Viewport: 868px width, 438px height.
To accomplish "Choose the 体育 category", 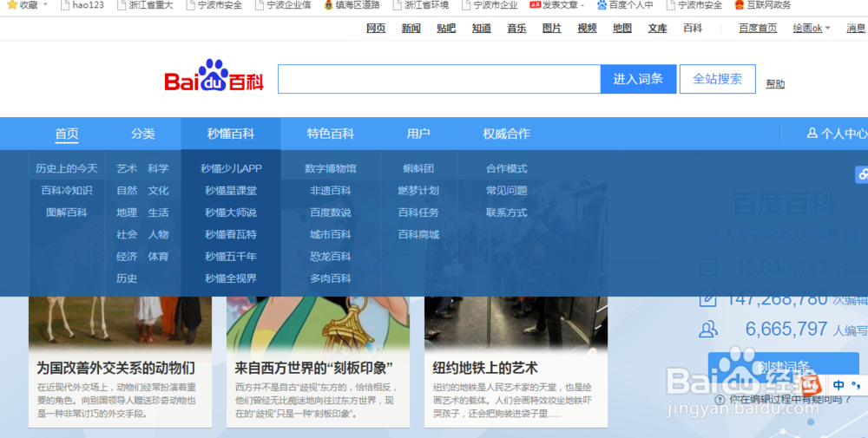I will pyautogui.click(x=158, y=257).
